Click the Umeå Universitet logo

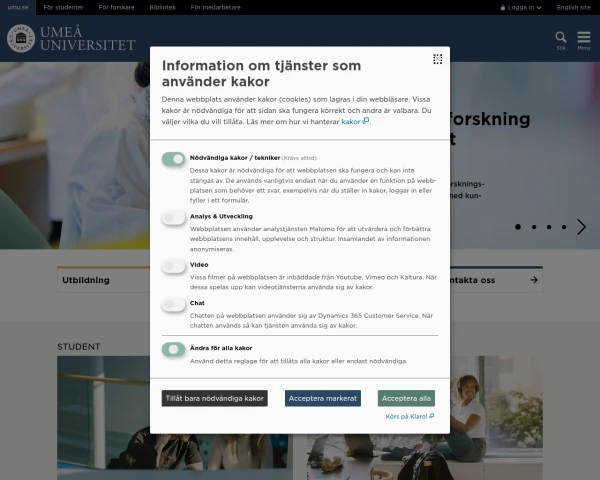pos(71,39)
